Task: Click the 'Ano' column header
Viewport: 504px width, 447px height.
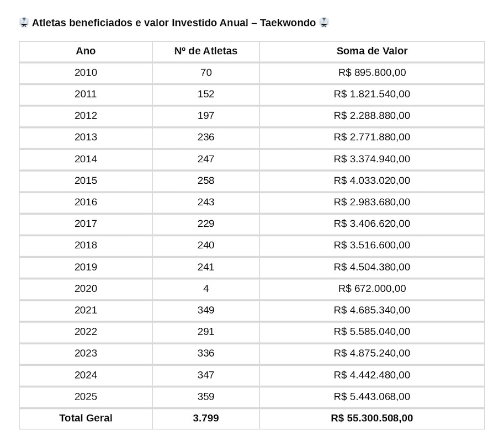Action: (86, 51)
